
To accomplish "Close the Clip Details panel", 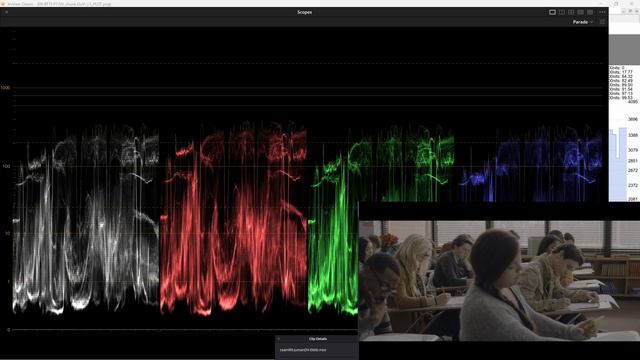I will click(279, 339).
